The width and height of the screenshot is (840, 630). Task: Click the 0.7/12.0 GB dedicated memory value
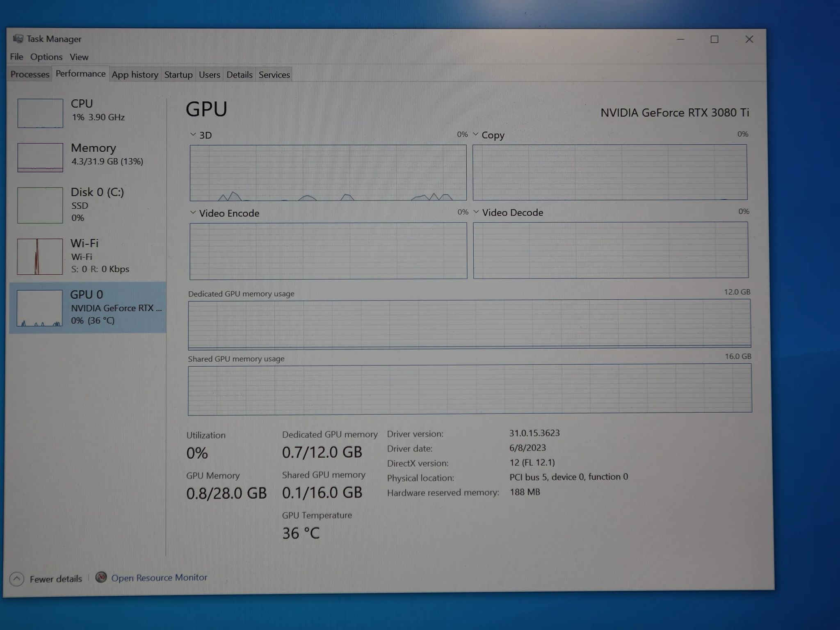point(322,452)
